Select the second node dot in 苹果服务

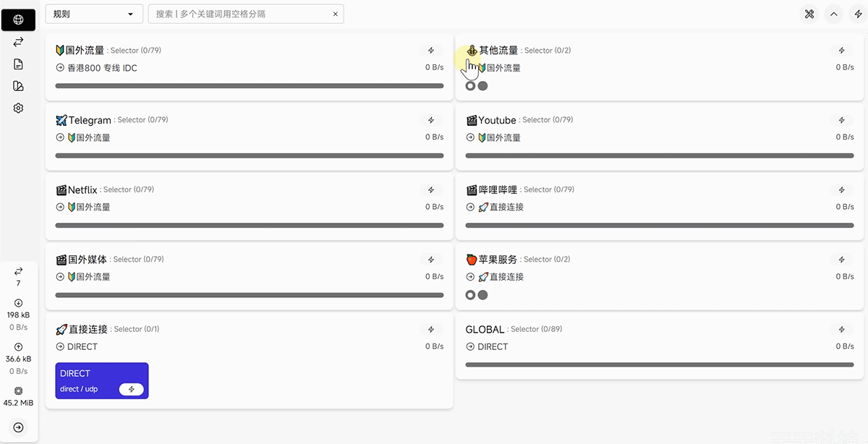point(483,295)
